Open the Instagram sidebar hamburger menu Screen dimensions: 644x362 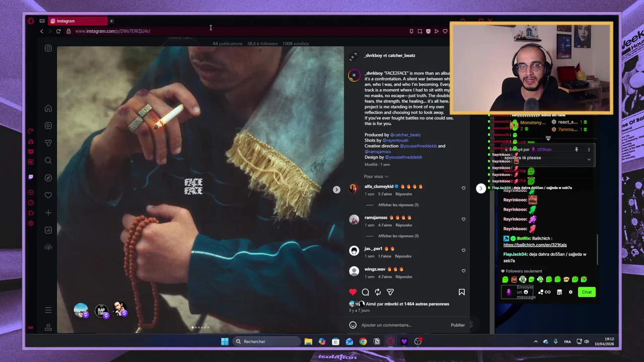click(x=48, y=310)
